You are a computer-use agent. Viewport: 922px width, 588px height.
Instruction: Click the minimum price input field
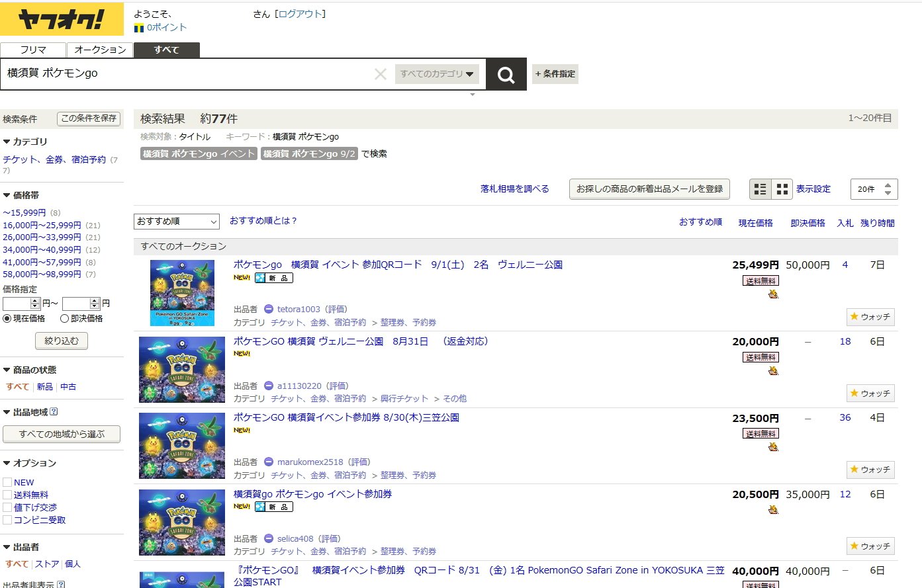point(22,304)
